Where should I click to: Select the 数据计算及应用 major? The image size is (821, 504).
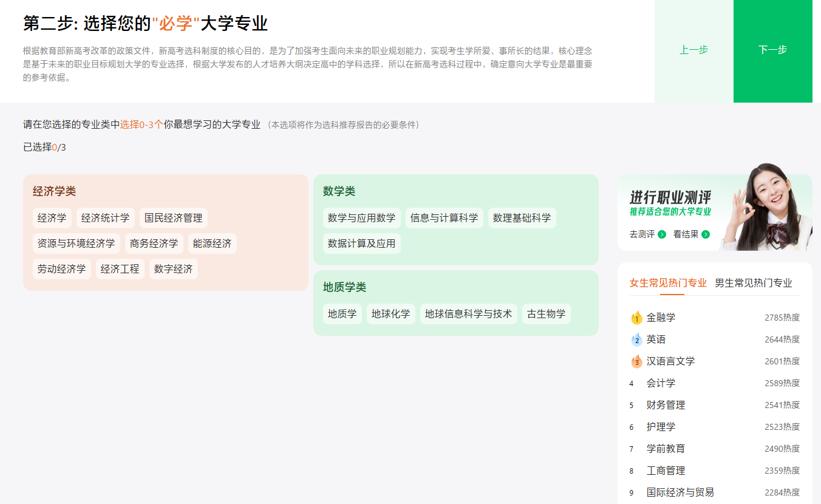point(361,243)
